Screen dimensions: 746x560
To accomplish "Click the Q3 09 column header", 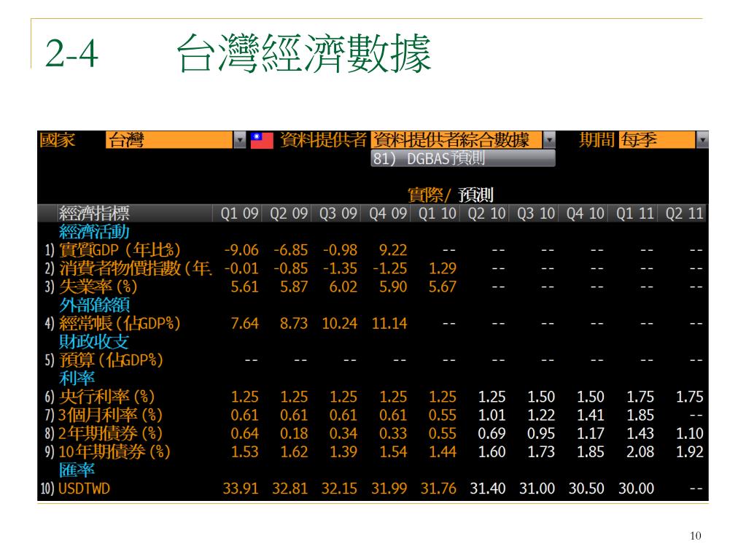I will pos(338,213).
